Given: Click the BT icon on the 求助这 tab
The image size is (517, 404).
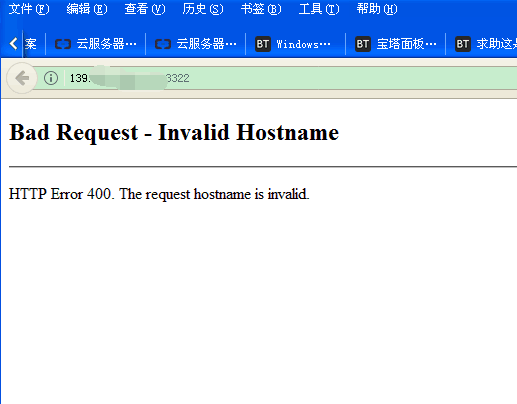Looking at the screenshot, I should pyautogui.click(x=463, y=44).
